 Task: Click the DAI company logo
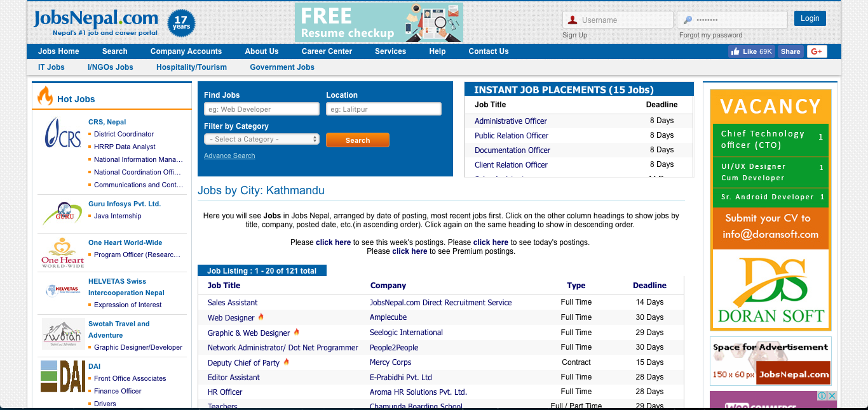point(62,376)
